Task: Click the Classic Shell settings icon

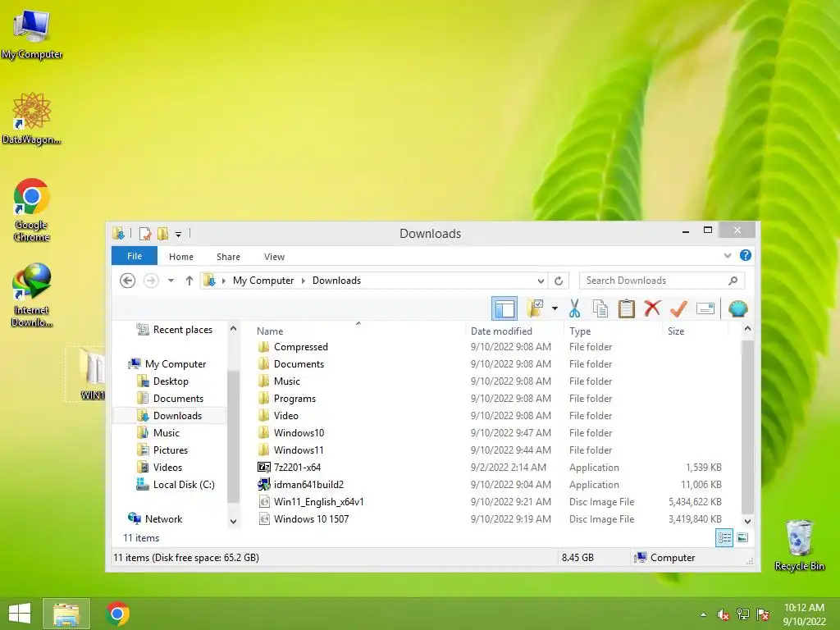Action: tap(737, 308)
